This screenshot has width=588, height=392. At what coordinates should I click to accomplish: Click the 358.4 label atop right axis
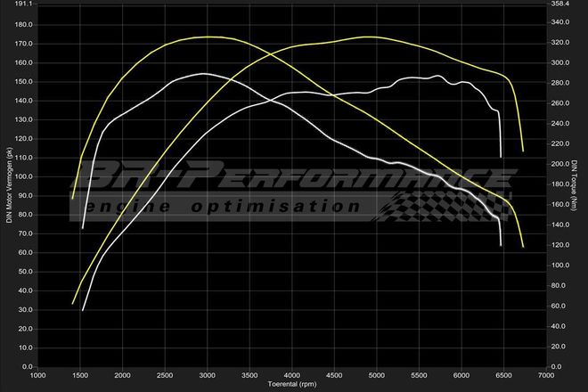(x=560, y=4)
